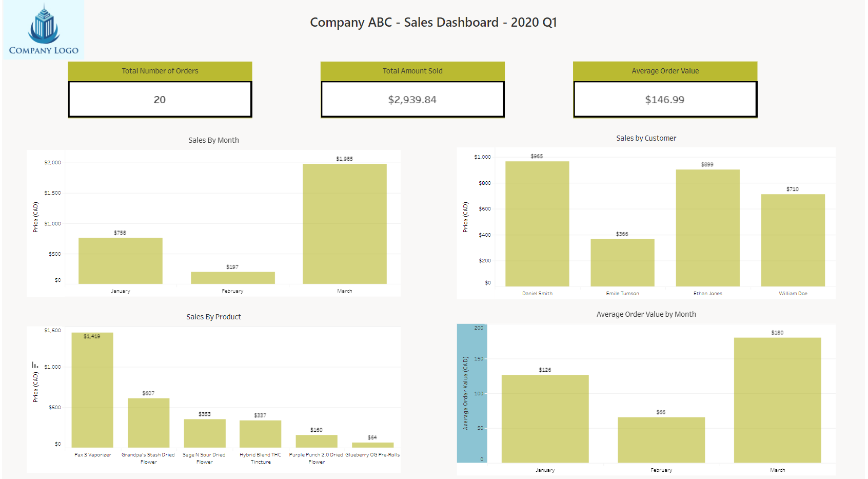Select Ethan Jones's $899 sales bar
The height and width of the screenshot is (479, 868).
707,228
